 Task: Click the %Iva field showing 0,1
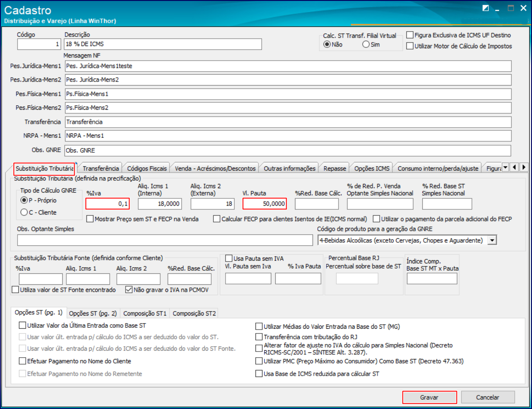108,204
